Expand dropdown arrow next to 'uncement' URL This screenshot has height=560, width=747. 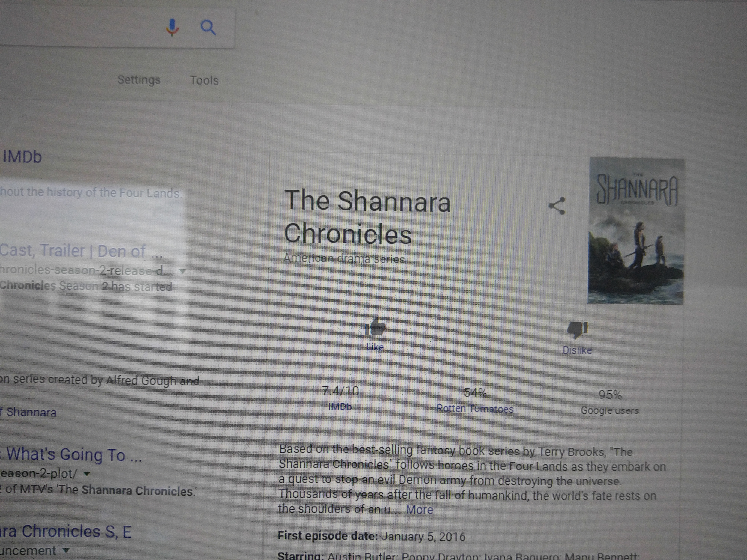click(66, 551)
